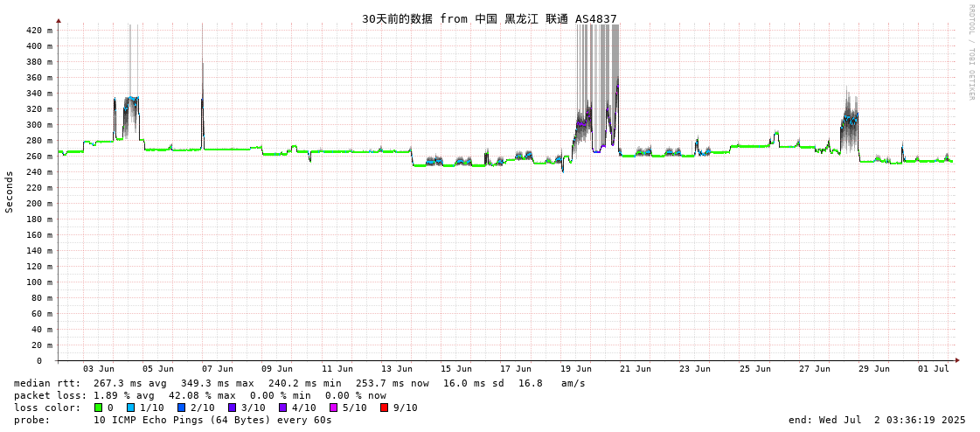Click the chart title mentioning AS4837
This screenshot has height=432, width=980.
pos(490,18)
